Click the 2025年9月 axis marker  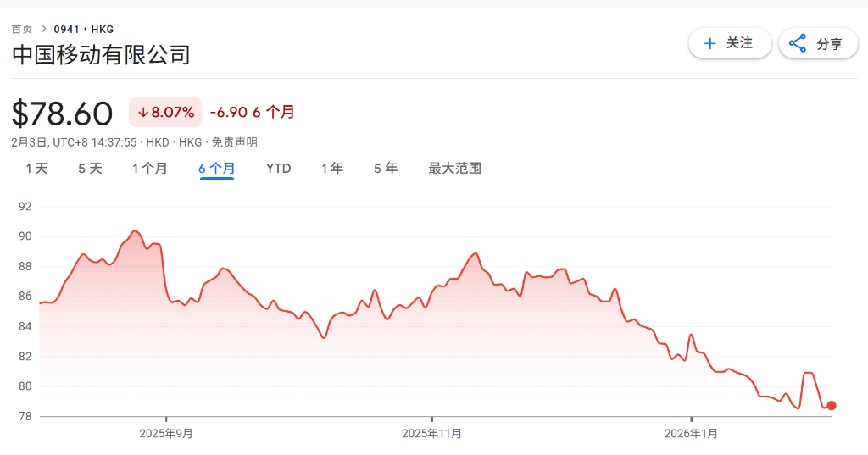[166, 433]
